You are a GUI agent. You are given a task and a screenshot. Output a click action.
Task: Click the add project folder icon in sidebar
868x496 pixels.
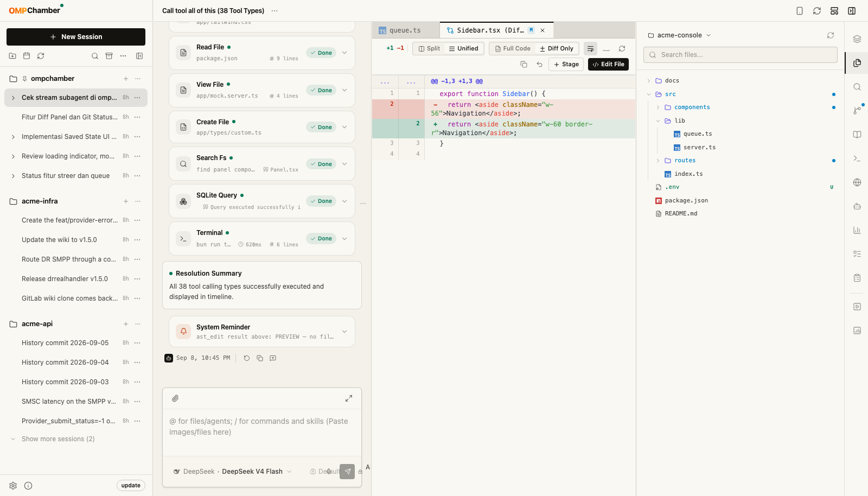coord(12,56)
